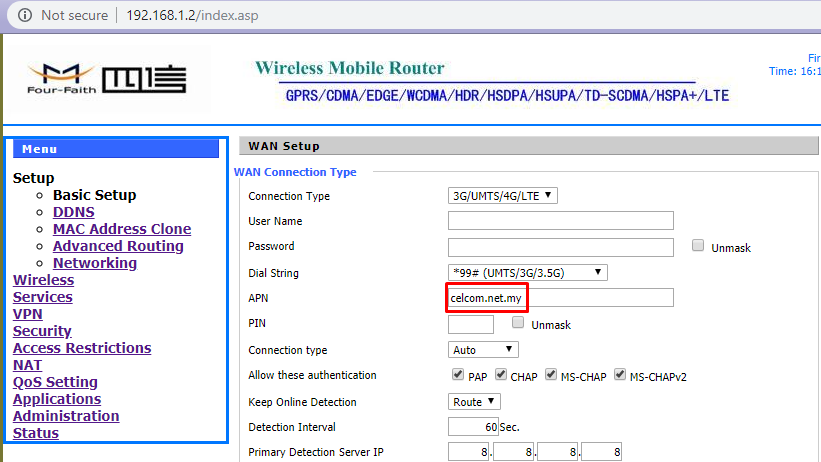Uncheck the PAP authentication checkbox
821x462 pixels.
tap(457, 376)
